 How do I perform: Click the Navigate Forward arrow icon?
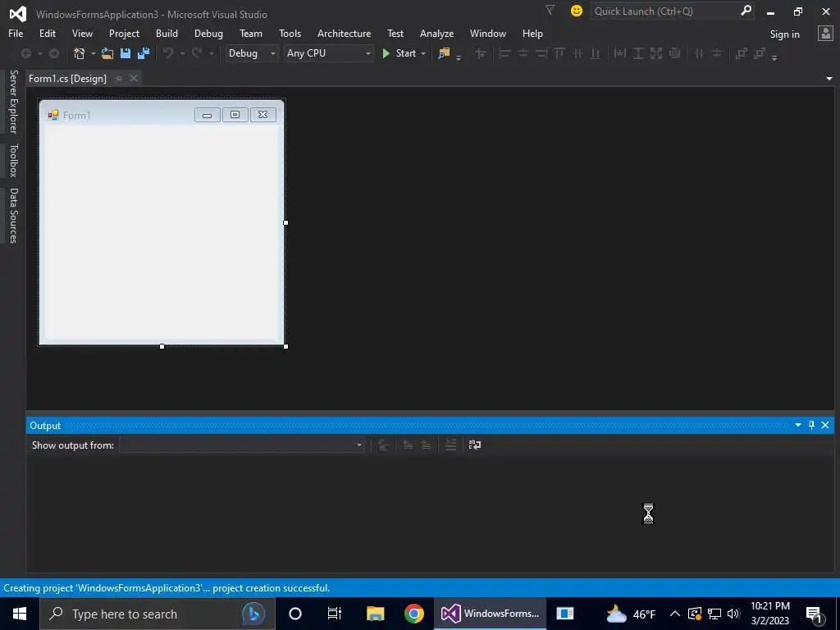coord(53,53)
